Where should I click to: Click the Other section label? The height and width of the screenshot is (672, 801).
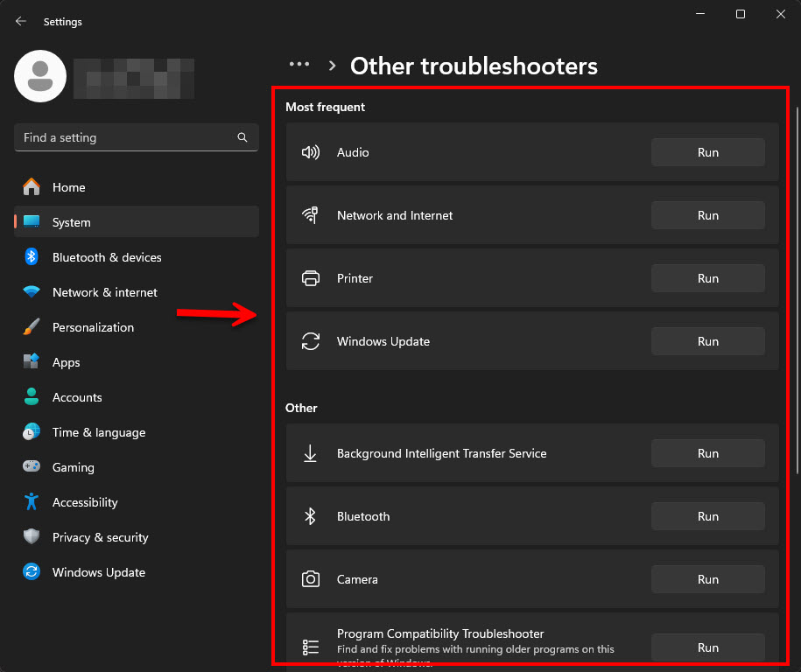(x=301, y=408)
